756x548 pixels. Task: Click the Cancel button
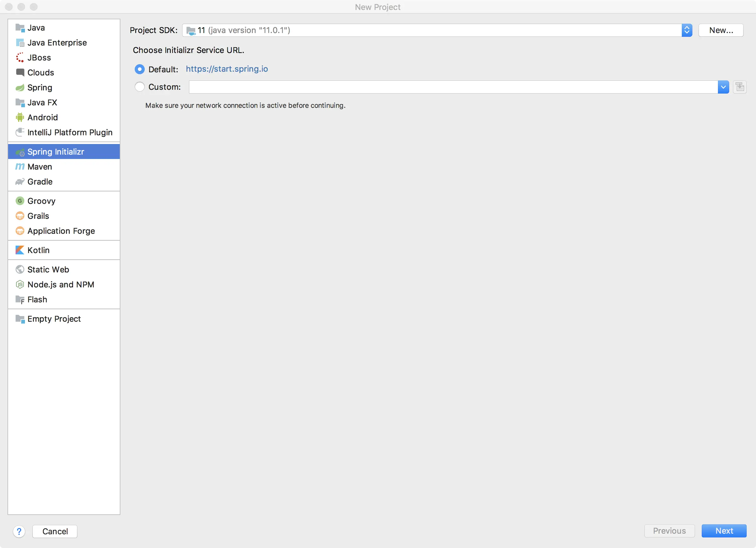point(55,531)
